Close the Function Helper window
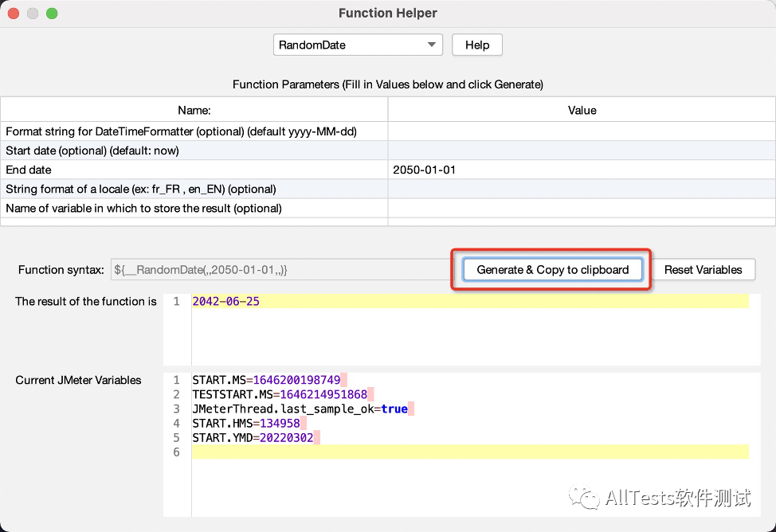The height and width of the screenshot is (532, 776). (x=14, y=14)
